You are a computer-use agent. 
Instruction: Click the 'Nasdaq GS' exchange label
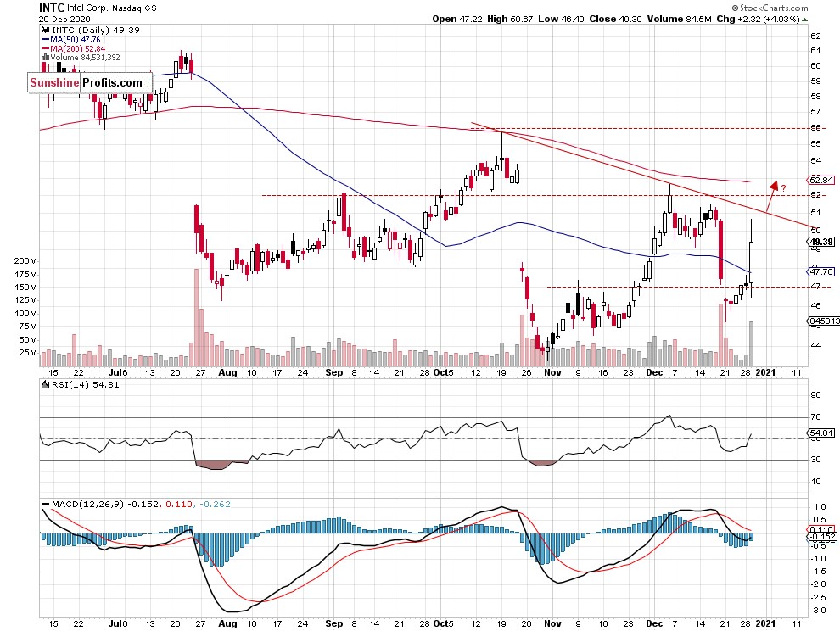pyautogui.click(x=134, y=8)
